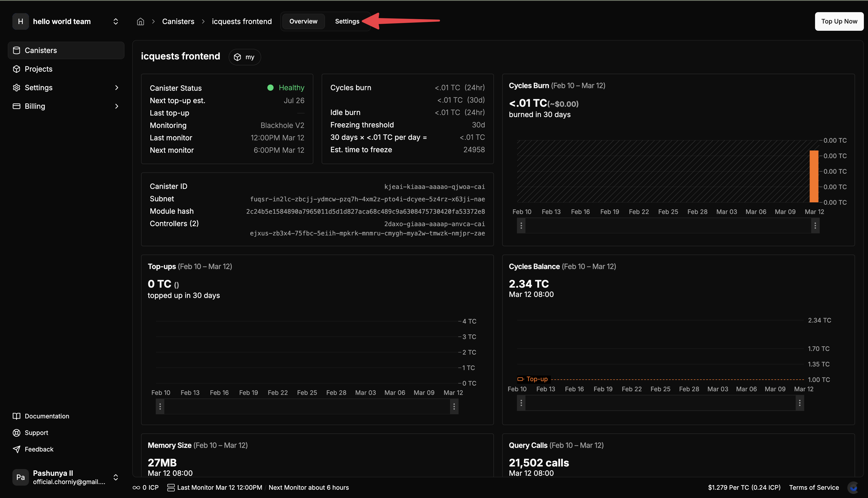Click the Settings gear icon in the sidebar
Screen dimensions: 868x498
click(x=17, y=88)
